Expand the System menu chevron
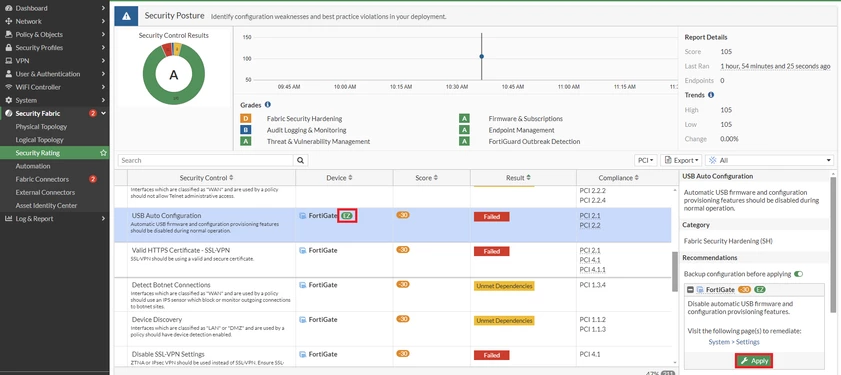Image resolution: width=841 pixels, height=375 pixels. point(104,100)
